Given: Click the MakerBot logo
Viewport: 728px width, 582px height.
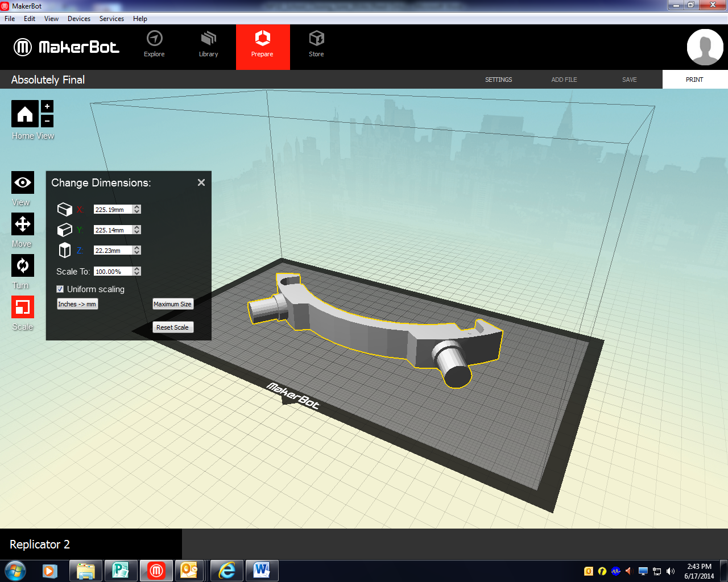Looking at the screenshot, I should [67, 47].
